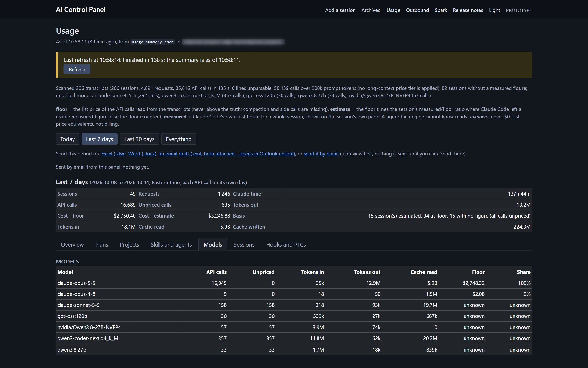Click the $2,750.40 cost floor value
The image size is (588, 368).
(x=125, y=216)
